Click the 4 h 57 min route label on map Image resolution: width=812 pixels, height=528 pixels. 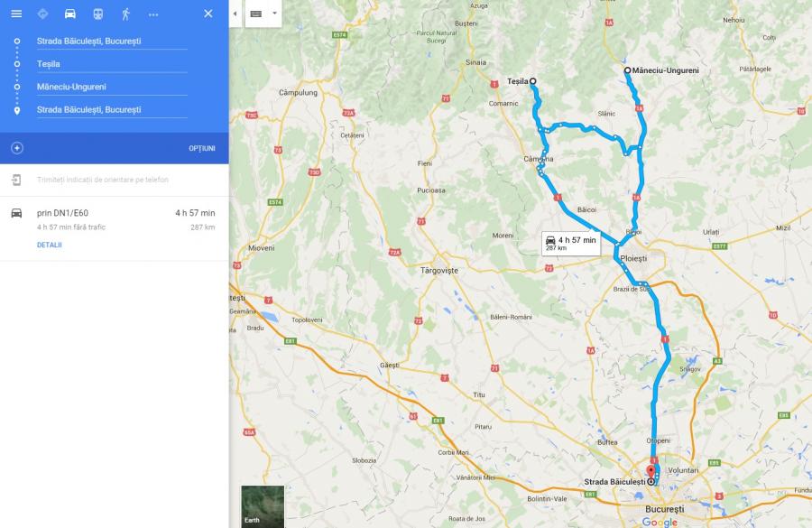point(571,244)
